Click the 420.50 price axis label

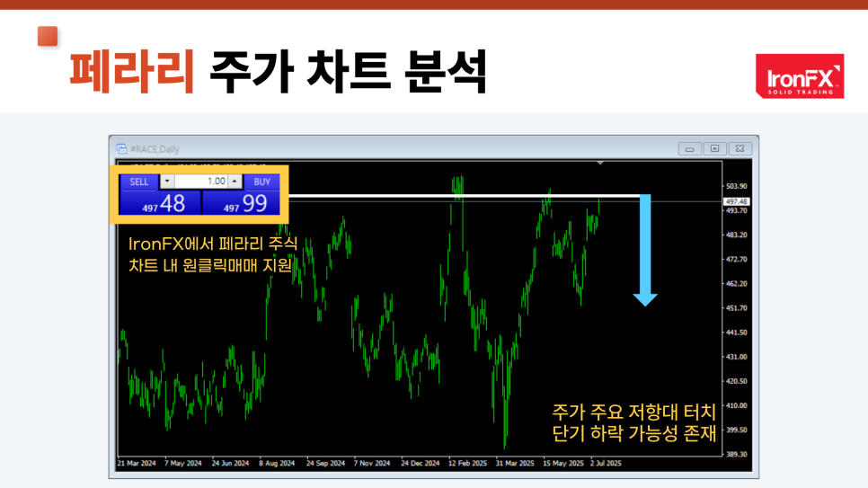tap(736, 381)
